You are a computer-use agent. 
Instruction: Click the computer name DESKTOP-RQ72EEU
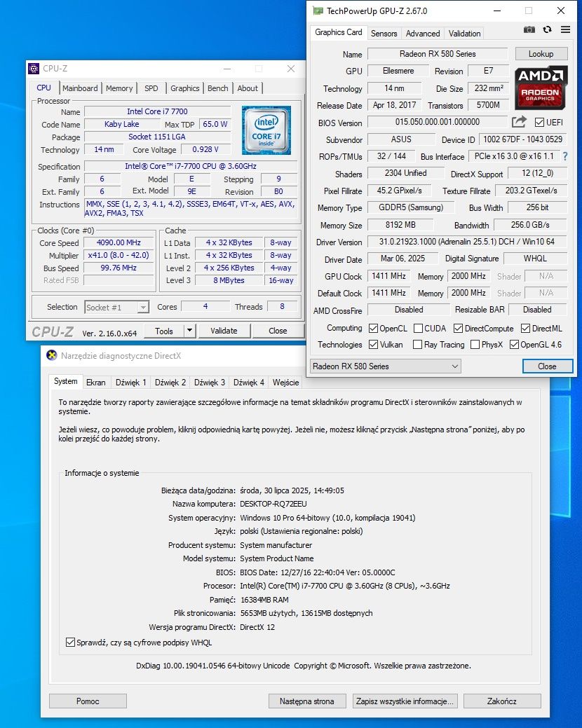click(273, 504)
